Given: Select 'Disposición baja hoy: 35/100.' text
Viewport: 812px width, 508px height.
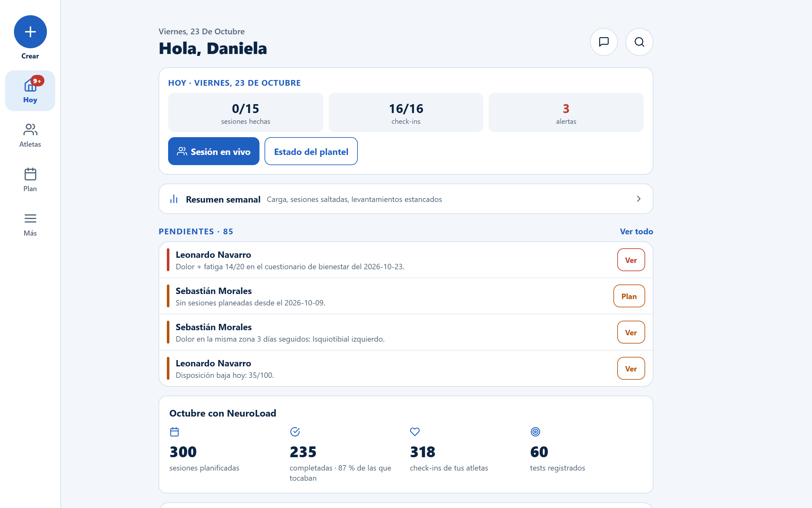Looking at the screenshot, I should point(225,375).
